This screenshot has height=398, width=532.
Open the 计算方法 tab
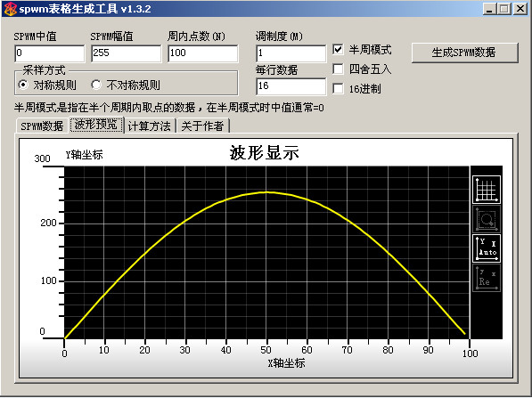click(150, 126)
